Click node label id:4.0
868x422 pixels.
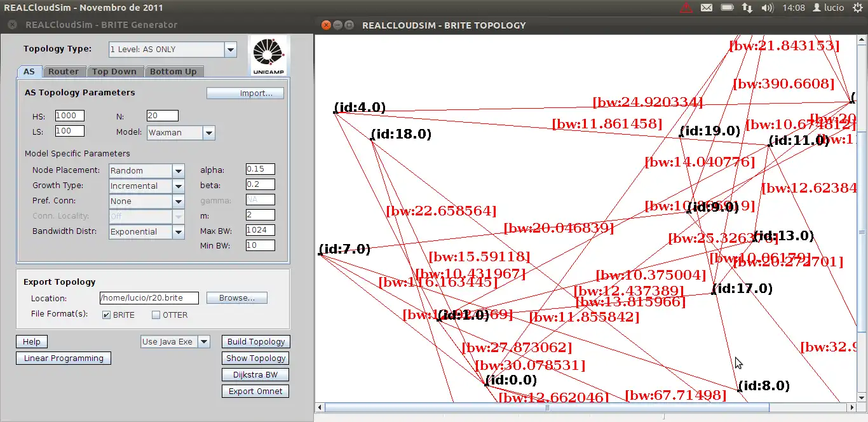[x=360, y=108]
